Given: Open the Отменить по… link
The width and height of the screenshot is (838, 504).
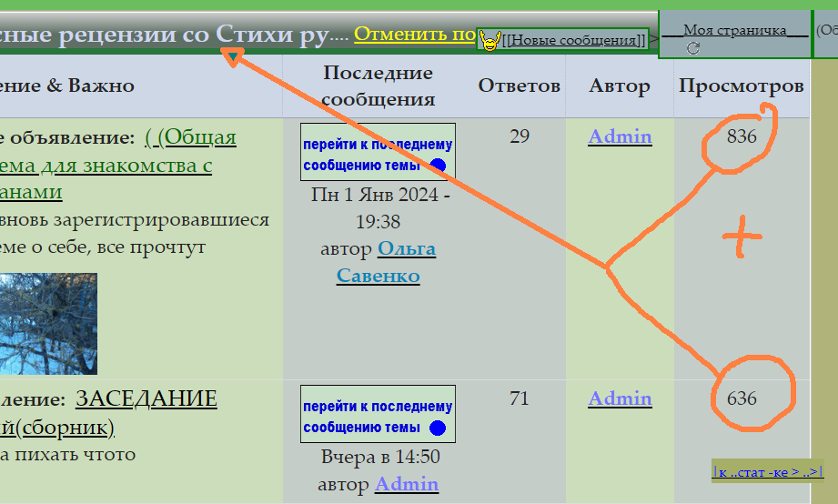Looking at the screenshot, I should pos(415,34).
